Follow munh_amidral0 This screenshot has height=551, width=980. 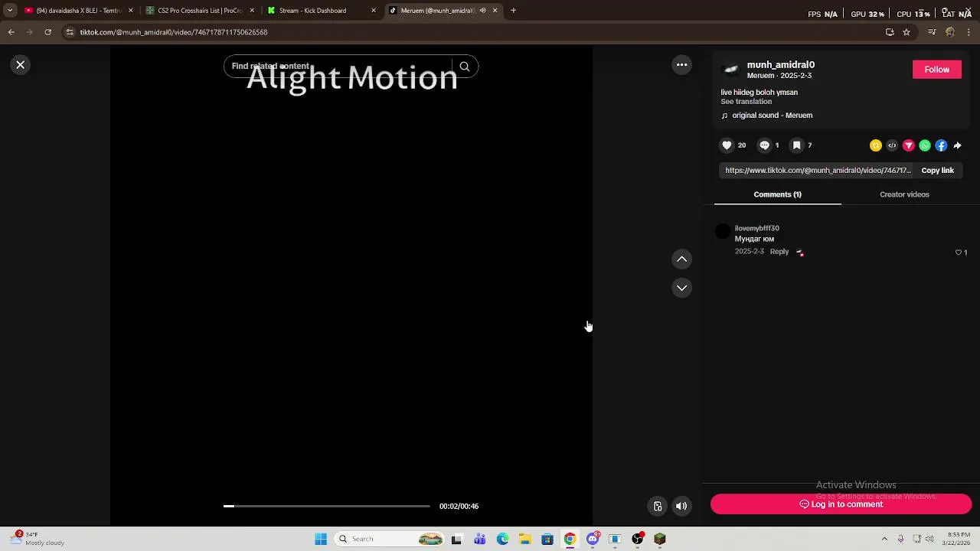[x=936, y=70]
